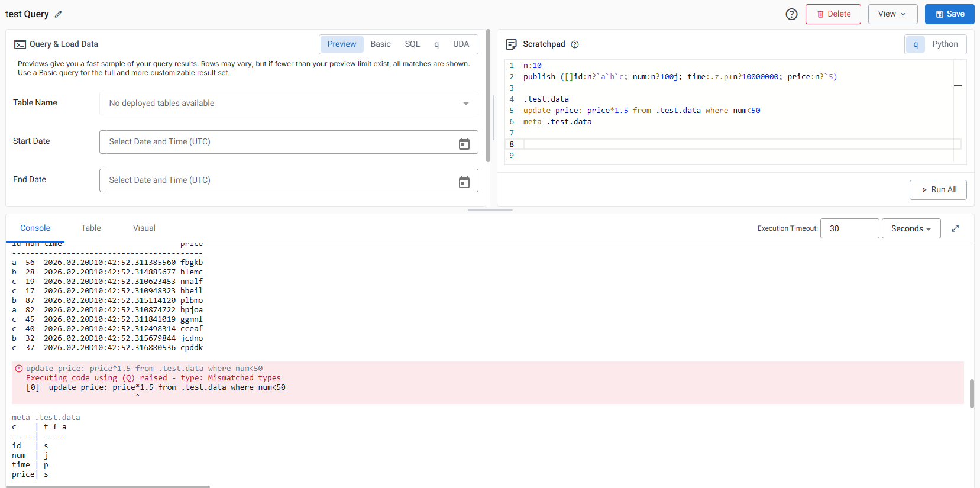Viewport: 980px width, 488px height.
Task: Open the Scratchpad help icon
Action: pyautogui.click(x=575, y=44)
